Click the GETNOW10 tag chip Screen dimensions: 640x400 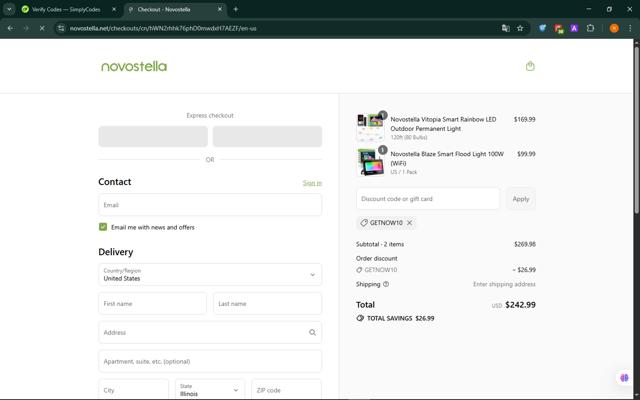coord(386,223)
